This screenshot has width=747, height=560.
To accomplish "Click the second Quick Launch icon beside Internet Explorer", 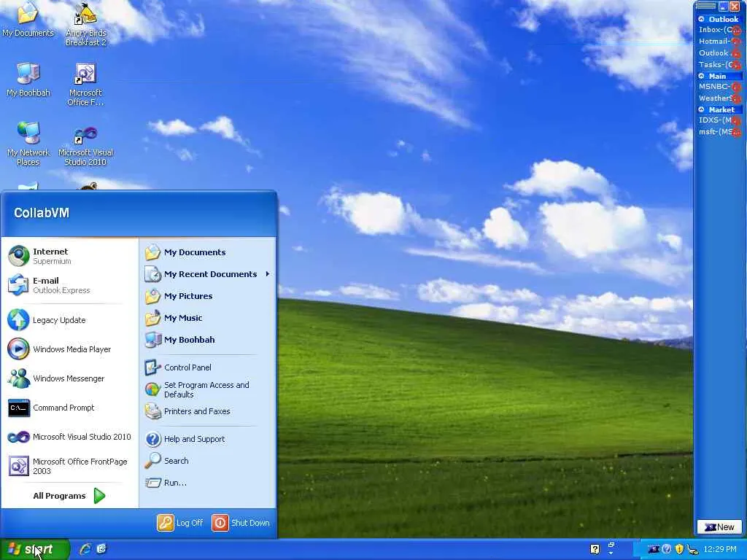I will [x=101, y=549].
